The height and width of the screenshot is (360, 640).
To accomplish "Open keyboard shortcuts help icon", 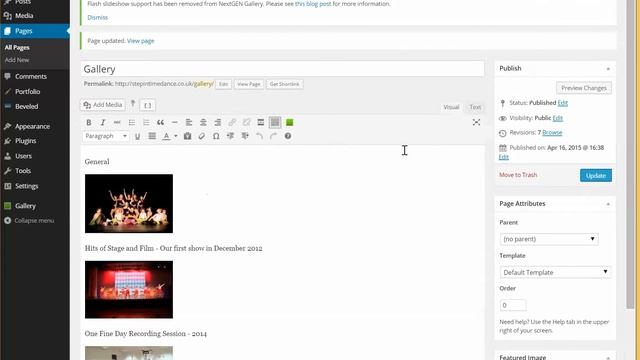I will pyautogui.click(x=288, y=136).
